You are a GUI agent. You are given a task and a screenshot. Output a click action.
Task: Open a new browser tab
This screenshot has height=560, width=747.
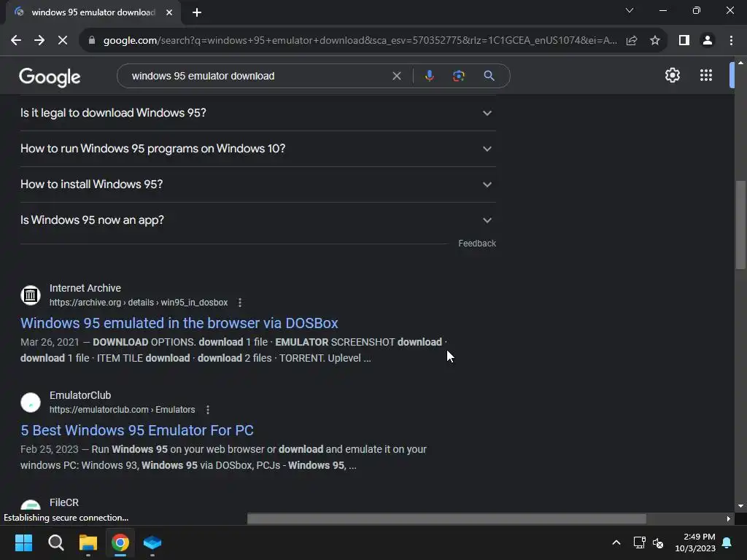click(x=197, y=12)
